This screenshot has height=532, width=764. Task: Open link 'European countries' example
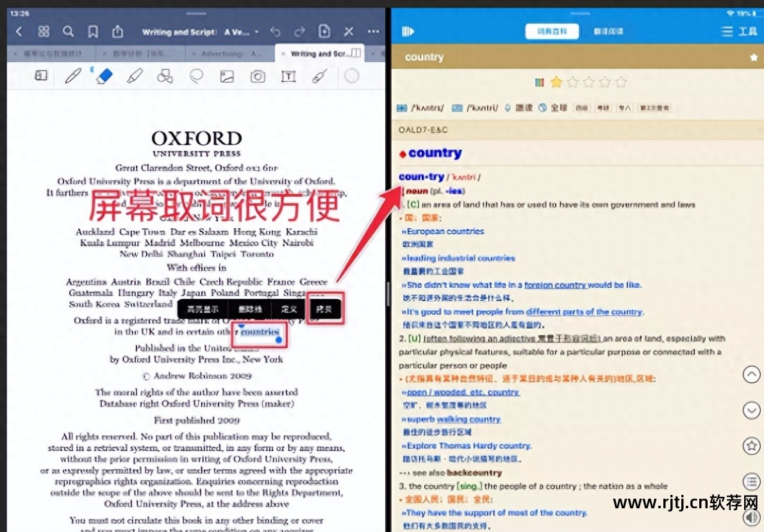(445, 231)
